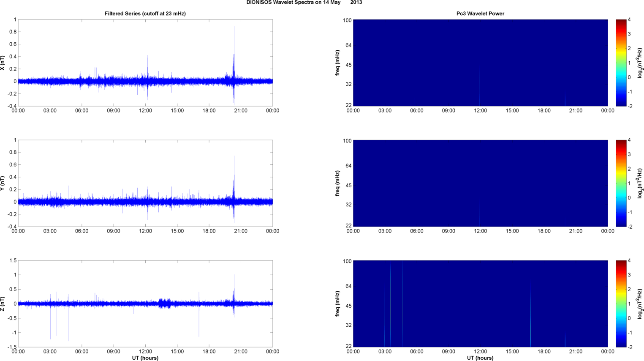This screenshot has width=644, height=361.
Task: Pick the top wavelet plot's rainbow colorbar
Action: [x=621, y=63]
